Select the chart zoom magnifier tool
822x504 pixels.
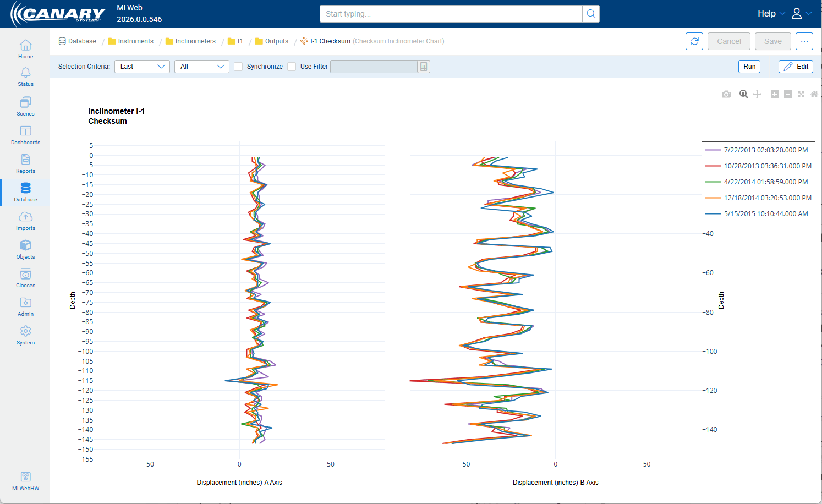(x=743, y=94)
